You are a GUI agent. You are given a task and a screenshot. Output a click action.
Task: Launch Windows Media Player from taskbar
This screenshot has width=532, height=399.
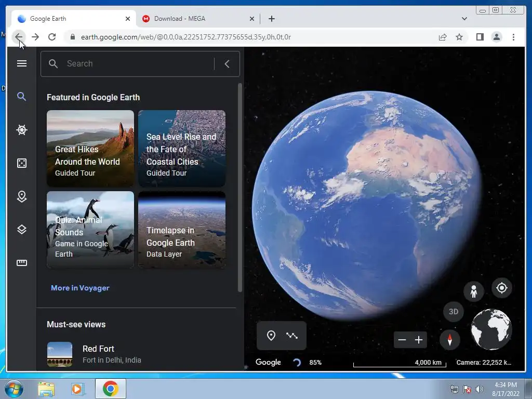coord(77,389)
